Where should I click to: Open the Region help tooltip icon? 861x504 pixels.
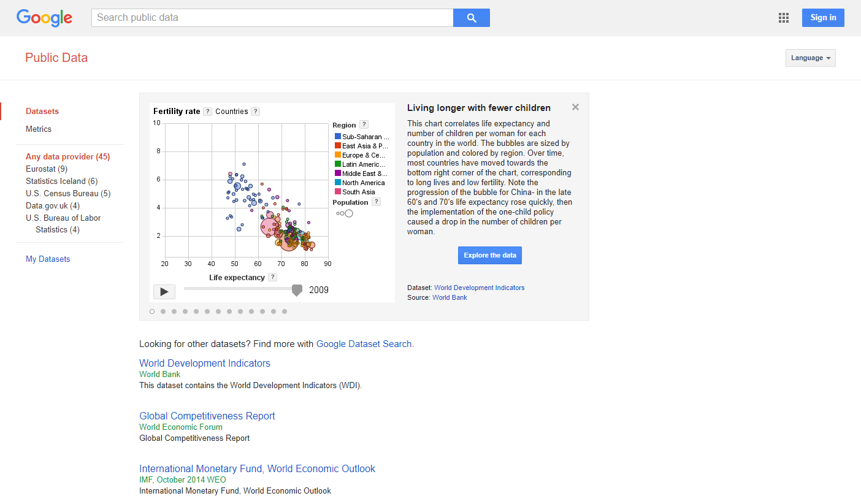pos(364,124)
